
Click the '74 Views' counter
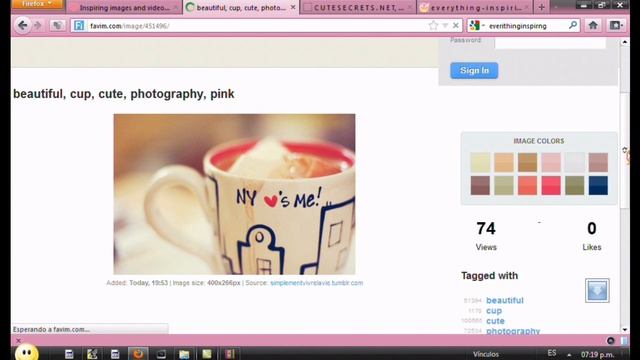[x=486, y=236]
